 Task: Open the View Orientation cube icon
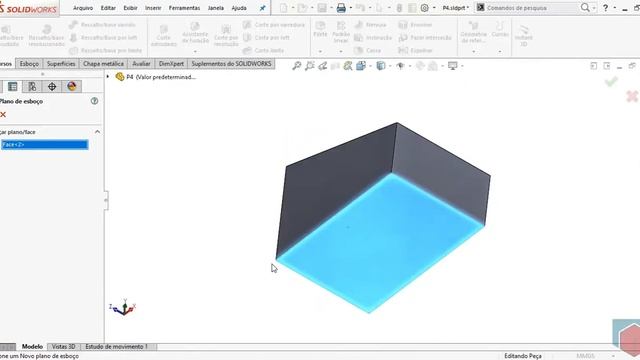click(x=361, y=66)
